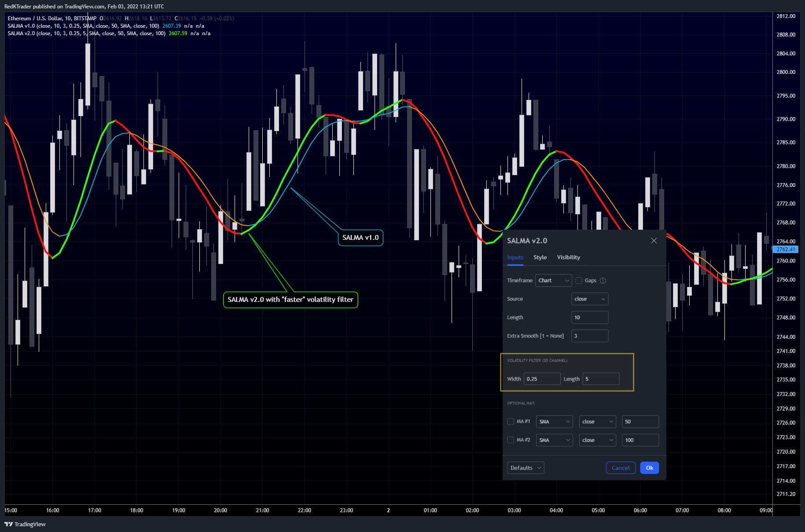This screenshot has height=532, width=805.
Task: Open the MA #1 SMA type dropdown
Action: [x=555, y=422]
